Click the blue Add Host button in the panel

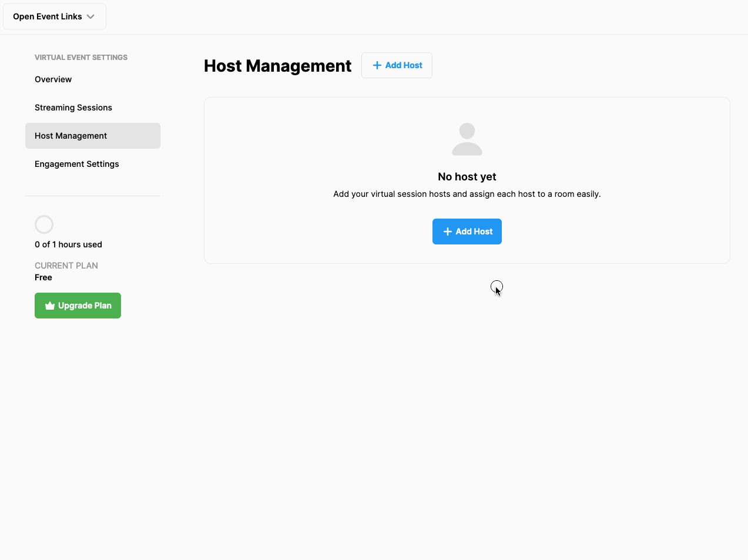click(x=467, y=231)
